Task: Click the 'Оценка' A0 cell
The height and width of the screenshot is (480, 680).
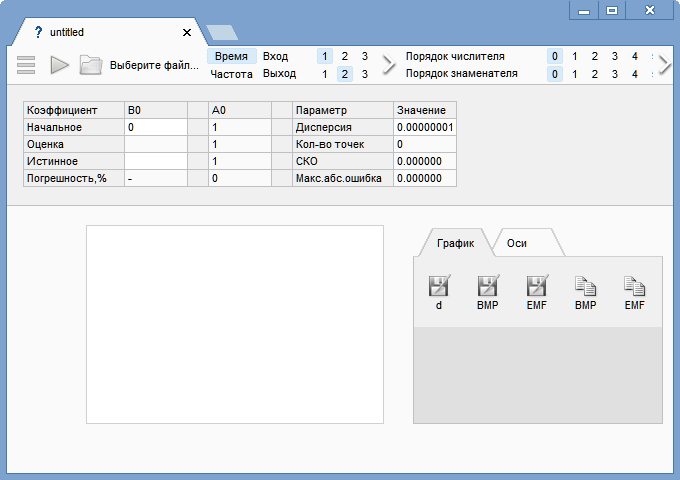Action: tap(240, 144)
